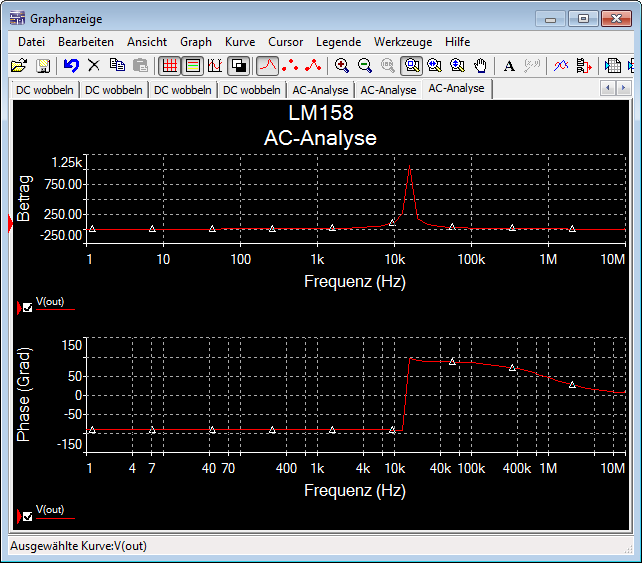Image resolution: width=642 pixels, height=563 pixels.
Task: Click the Copy icon in the toolbar
Action: 118,66
